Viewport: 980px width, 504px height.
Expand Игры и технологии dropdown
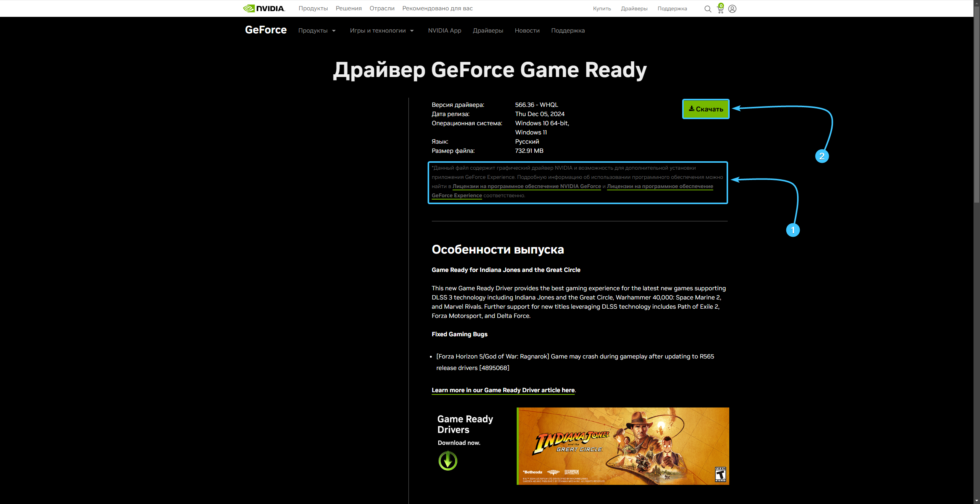tap(382, 31)
